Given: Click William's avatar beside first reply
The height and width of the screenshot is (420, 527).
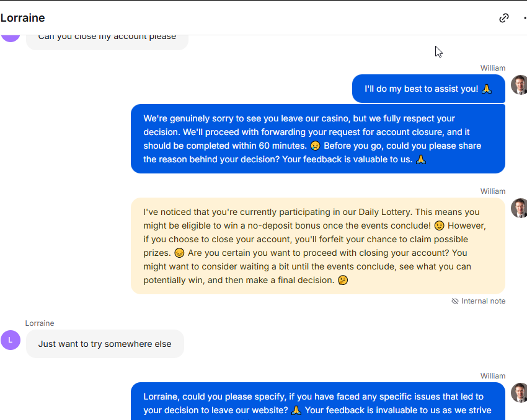Looking at the screenshot, I should (x=519, y=85).
